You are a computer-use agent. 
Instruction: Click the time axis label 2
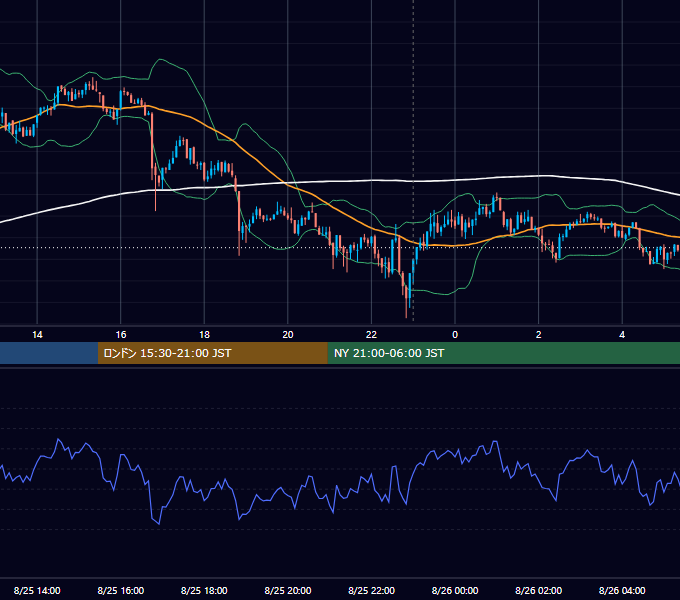click(x=539, y=335)
